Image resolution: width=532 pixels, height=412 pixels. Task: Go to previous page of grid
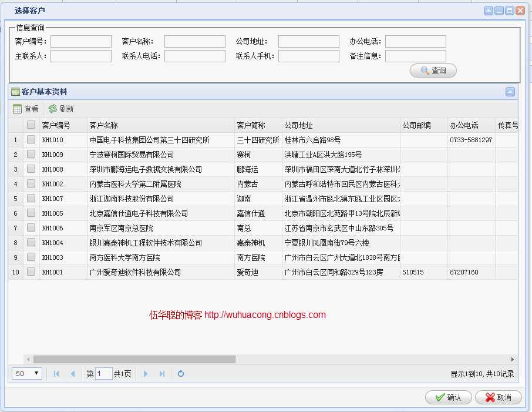point(73,374)
